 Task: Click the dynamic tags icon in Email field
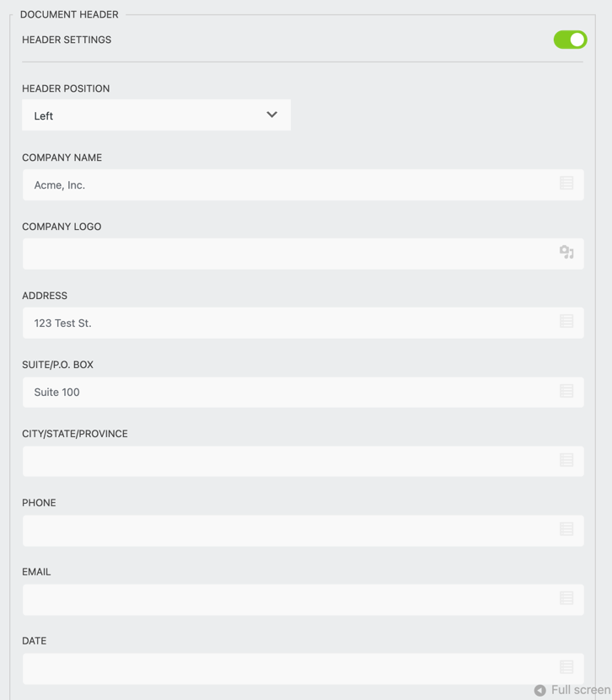(566, 598)
